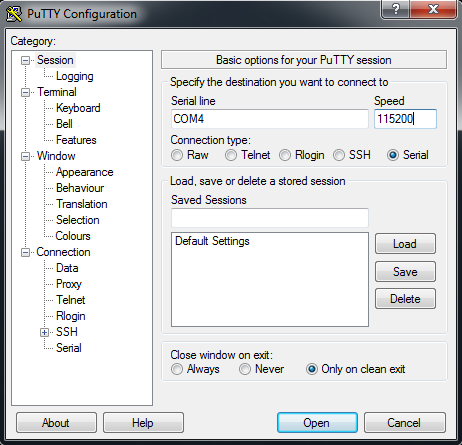This screenshot has width=462, height=445.
Task: Open the Serial settings category
Action: click(69, 348)
